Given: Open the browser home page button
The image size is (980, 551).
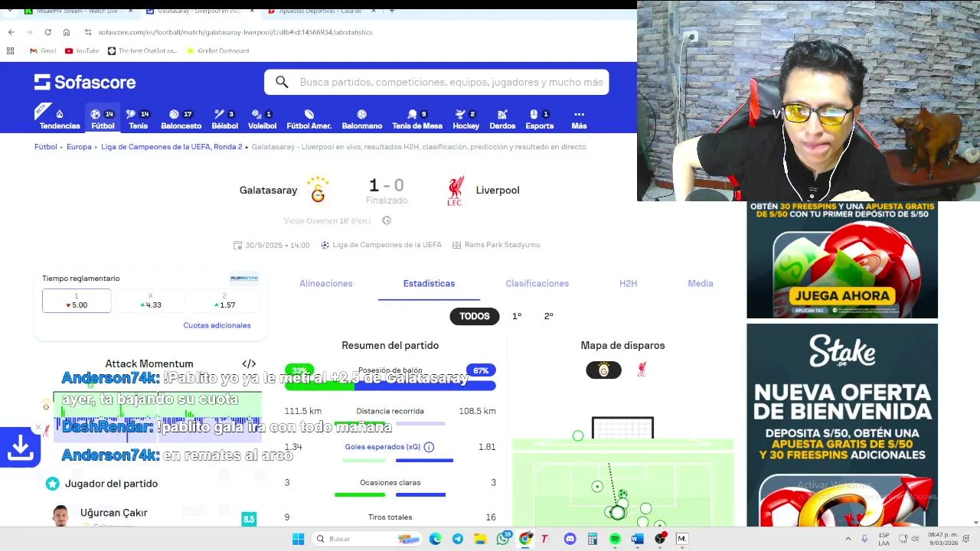Looking at the screenshot, I should (x=67, y=32).
